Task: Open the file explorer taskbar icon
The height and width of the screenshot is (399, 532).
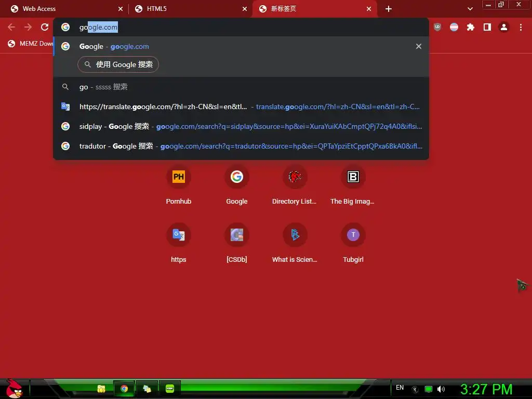Action: pos(101,389)
